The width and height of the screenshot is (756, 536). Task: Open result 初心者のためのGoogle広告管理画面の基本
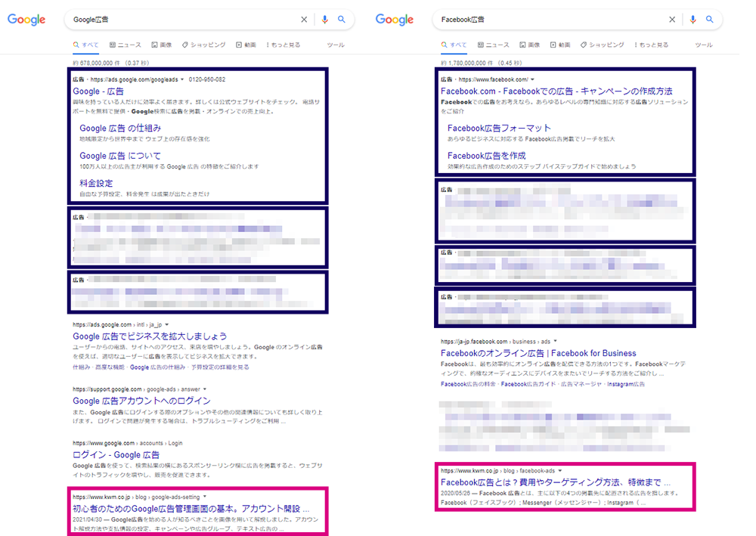coord(191,509)
